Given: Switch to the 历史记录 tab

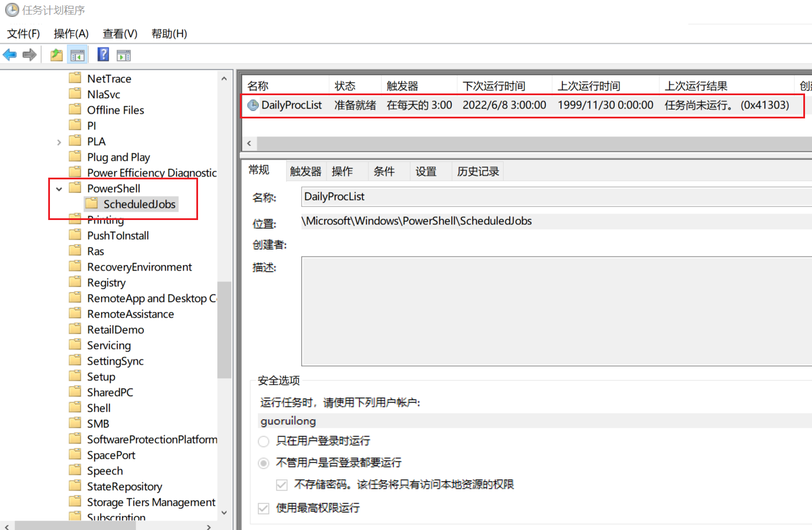Looking at the screenshot, I should [478, 171].
